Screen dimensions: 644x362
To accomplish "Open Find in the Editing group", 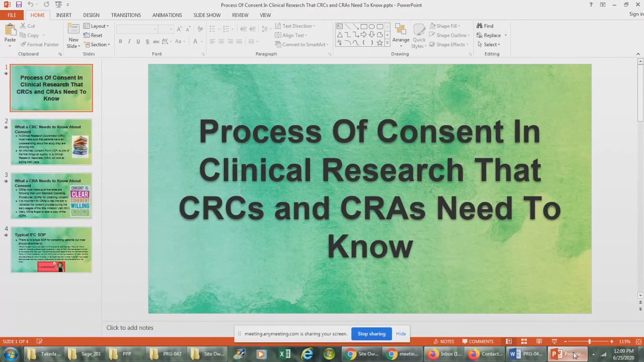I will [x=485, y=26].
